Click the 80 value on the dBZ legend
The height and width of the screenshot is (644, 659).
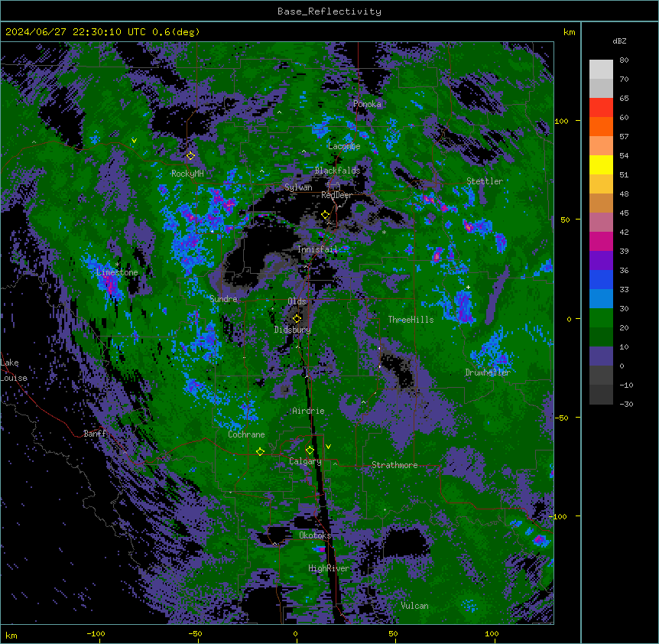[x=624, y=60]
